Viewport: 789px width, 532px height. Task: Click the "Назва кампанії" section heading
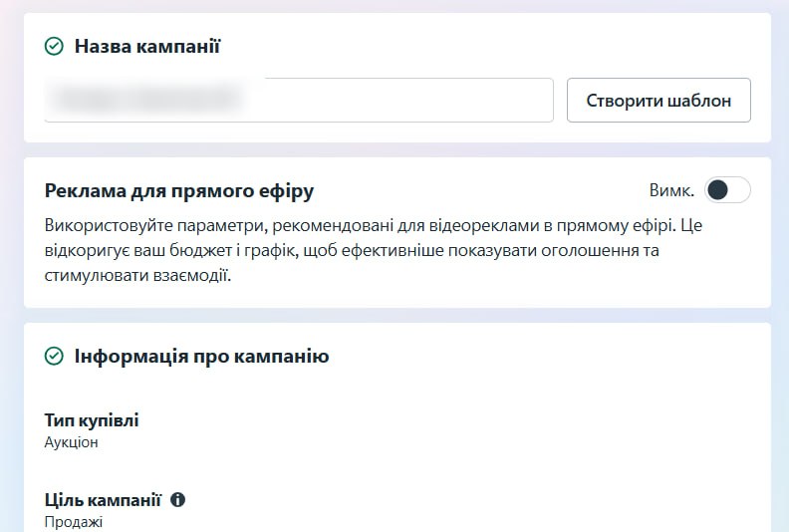(147, 46)
